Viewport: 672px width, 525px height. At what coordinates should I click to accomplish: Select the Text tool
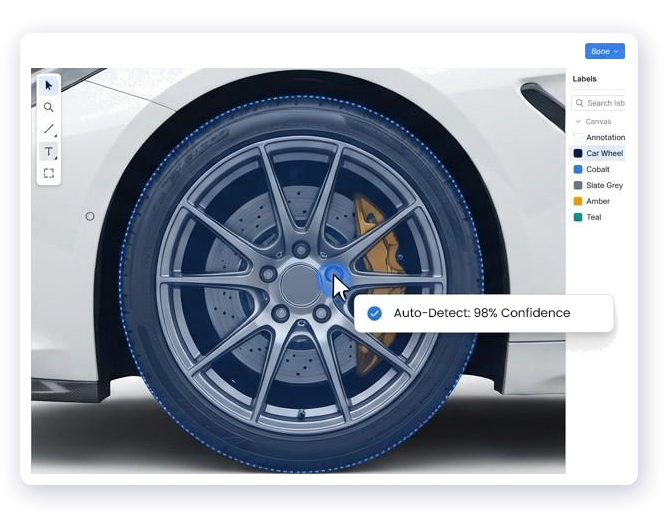pyautogui.click(x=48, y=151)
